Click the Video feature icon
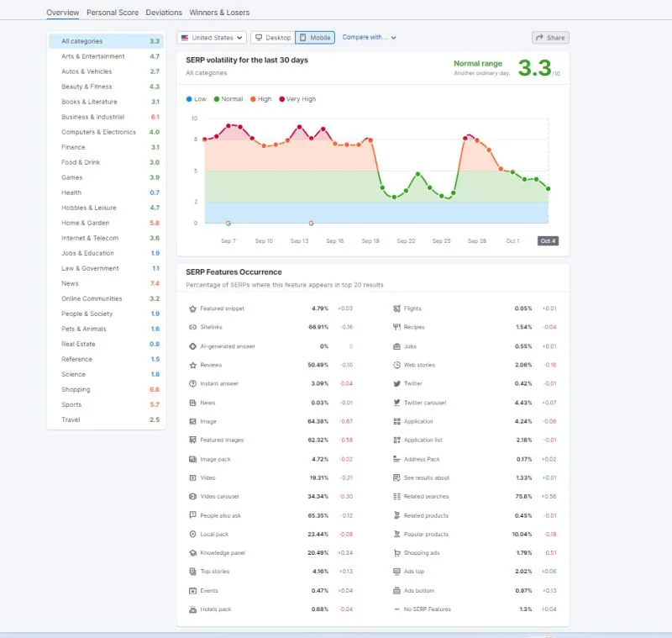The height and width of the screenshot is (638, 672). [x=192, y=477]
